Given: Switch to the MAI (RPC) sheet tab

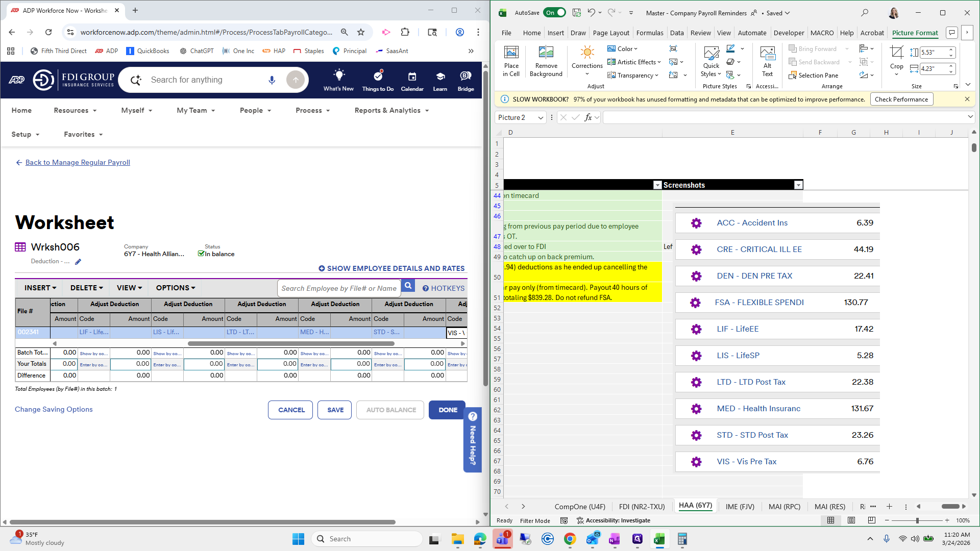Looking at the screenshot, I should point(784,507).
